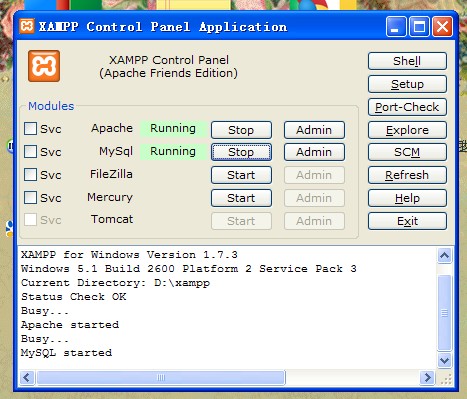This screenshot has height=399, width=467.
Task: Click the horizontal scroll-right arrow
Action: (427, 378)
